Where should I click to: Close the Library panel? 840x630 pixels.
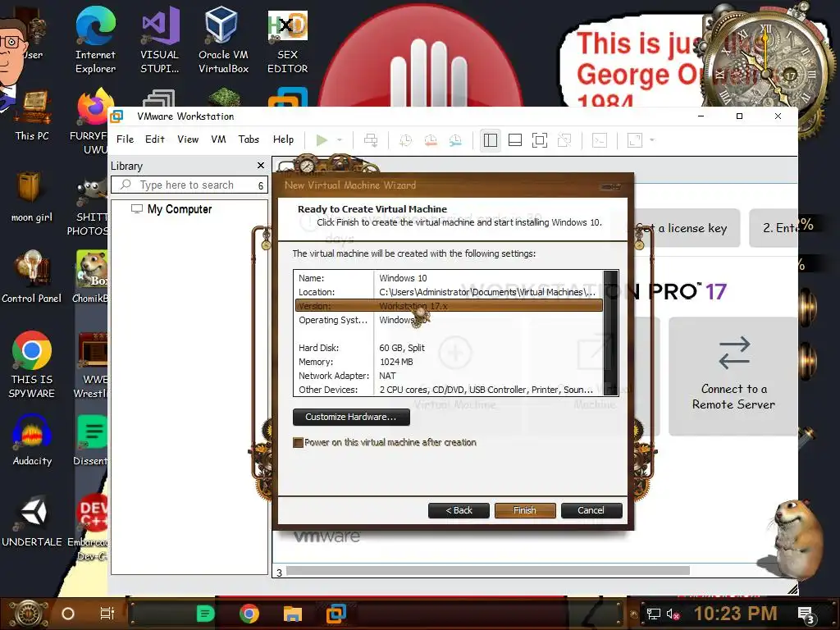pos(261,166)
